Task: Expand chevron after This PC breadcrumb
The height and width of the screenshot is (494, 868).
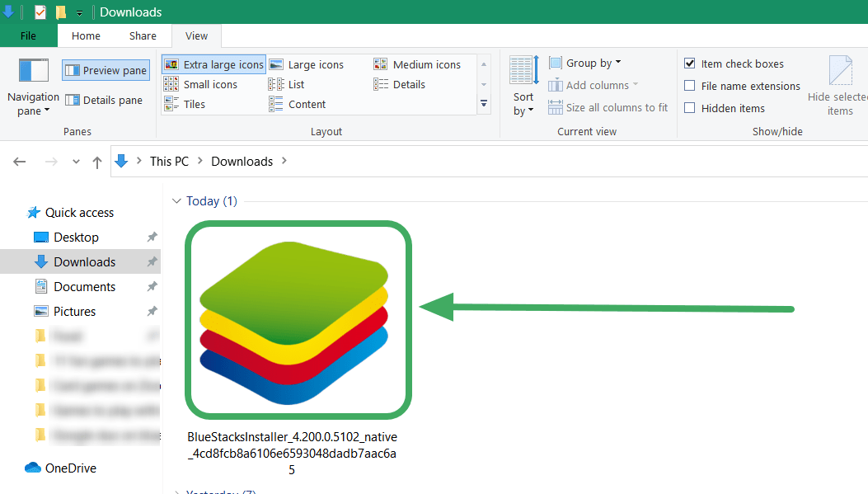Action: [x=199, y=161]
